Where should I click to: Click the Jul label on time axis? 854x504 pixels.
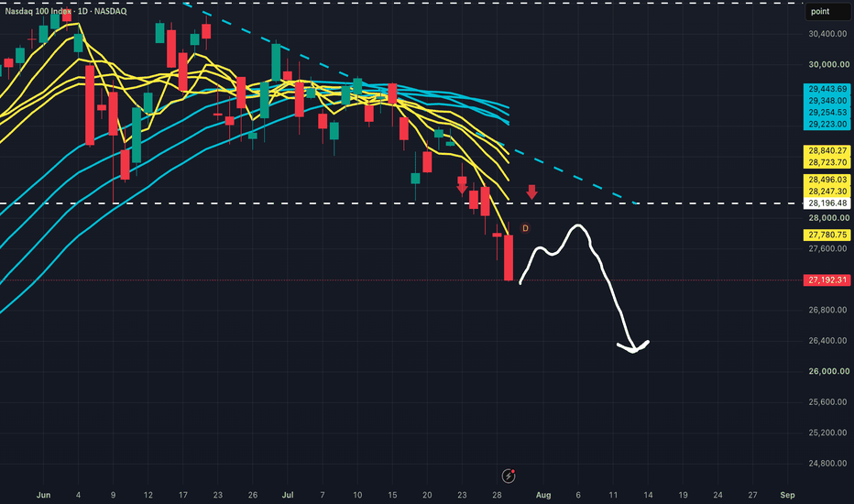(x=288, y=495)
